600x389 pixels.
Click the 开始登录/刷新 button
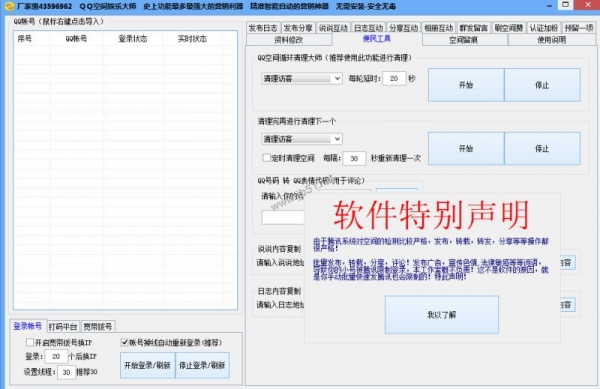(x=147, y=365)
